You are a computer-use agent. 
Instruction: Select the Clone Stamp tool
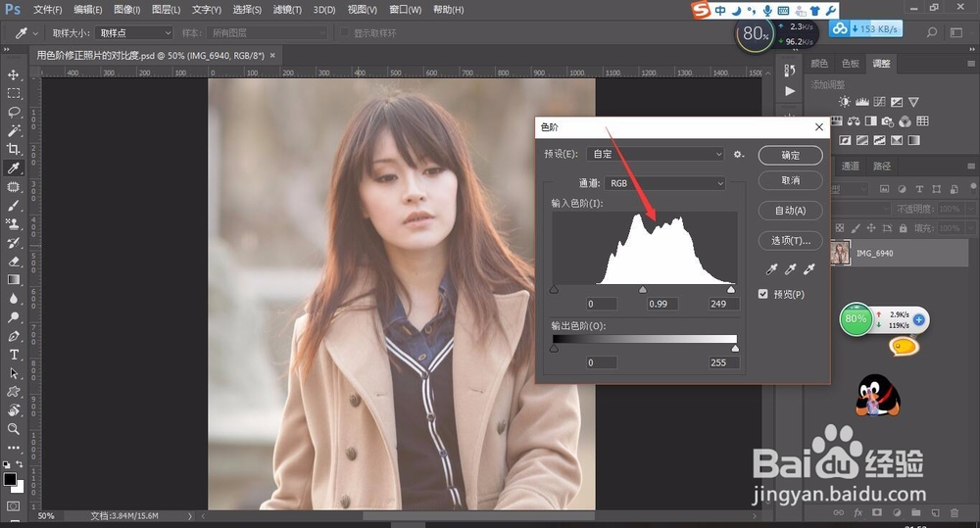[x=13, y=223]
